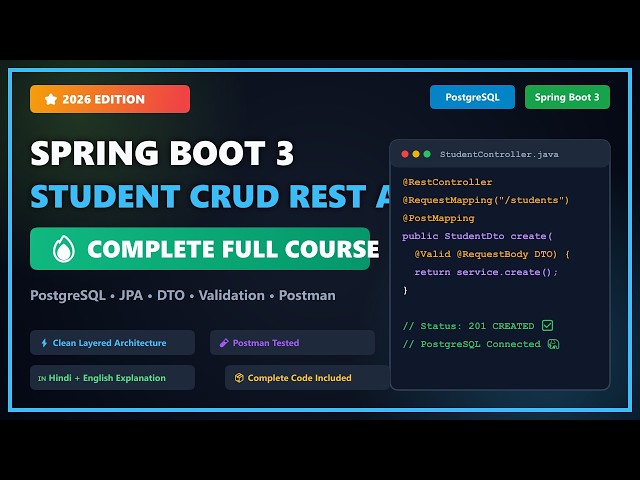Screen dimensions: 640x480
Task: Click the Clean Layered Architecture chip
Action: [x=112, y=343]
